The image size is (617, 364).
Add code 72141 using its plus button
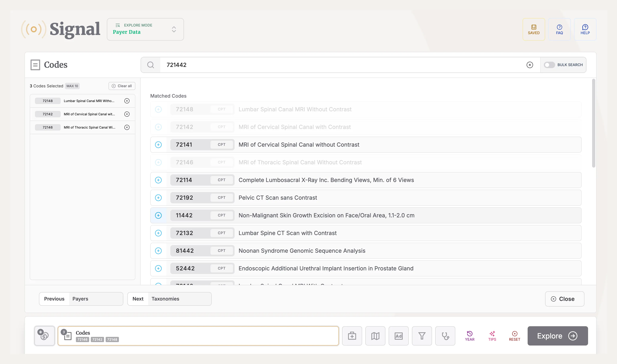pyautogui.click(x=158, y=144)
